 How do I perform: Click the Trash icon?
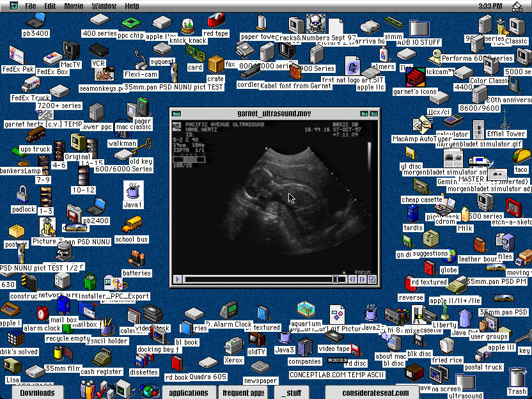tap(517, 380)
